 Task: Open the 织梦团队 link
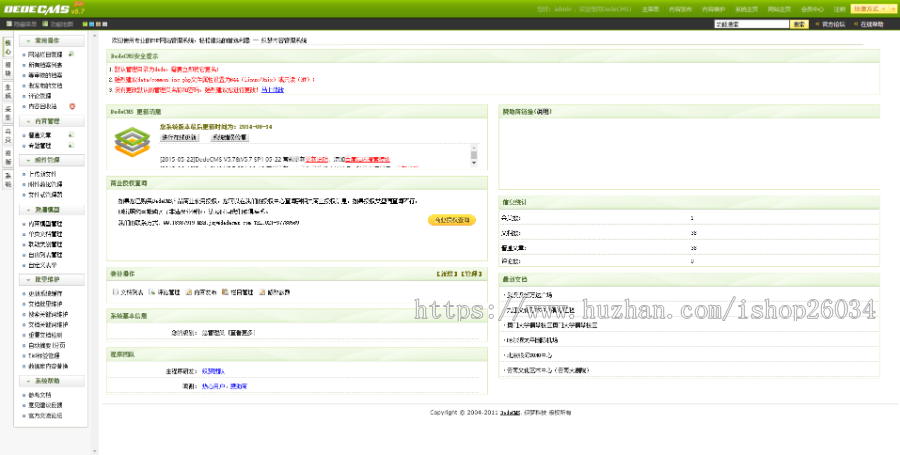tap(213, 371)
